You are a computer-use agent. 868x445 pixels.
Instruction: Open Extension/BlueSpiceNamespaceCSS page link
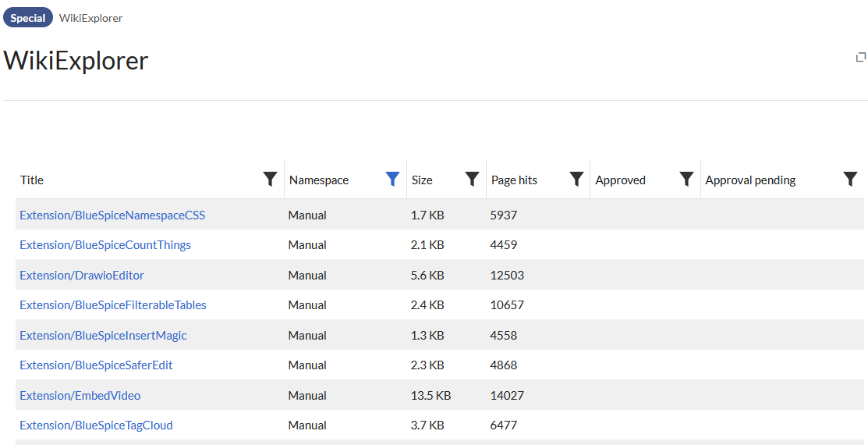click(112, 215)
